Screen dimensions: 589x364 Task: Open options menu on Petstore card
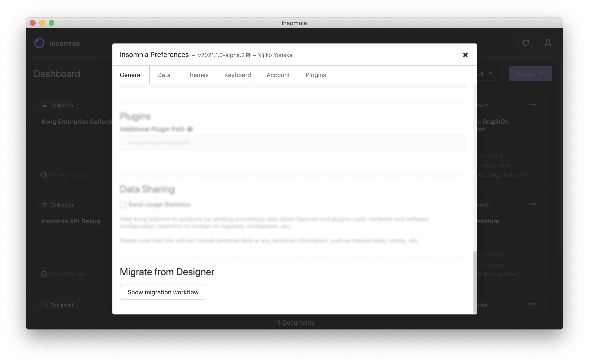(532, 204)
